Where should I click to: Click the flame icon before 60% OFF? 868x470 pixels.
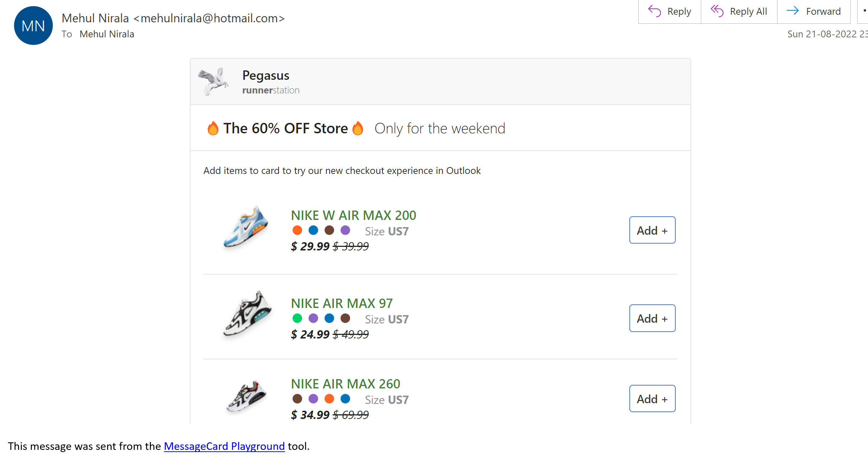(x=213, y=128)
